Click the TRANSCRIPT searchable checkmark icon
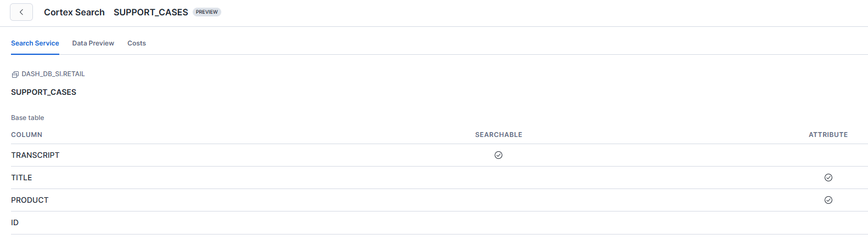The width and height of the screenshot is (868, 240). click(x=499, y=155)
